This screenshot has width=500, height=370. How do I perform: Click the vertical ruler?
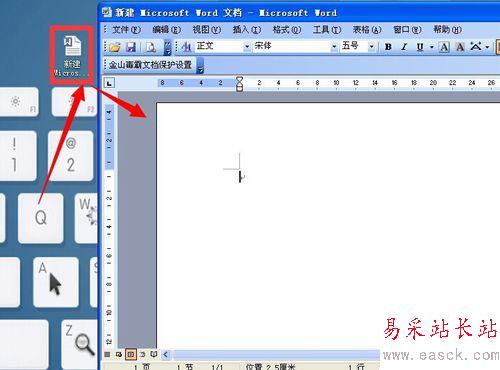(109, 225)
